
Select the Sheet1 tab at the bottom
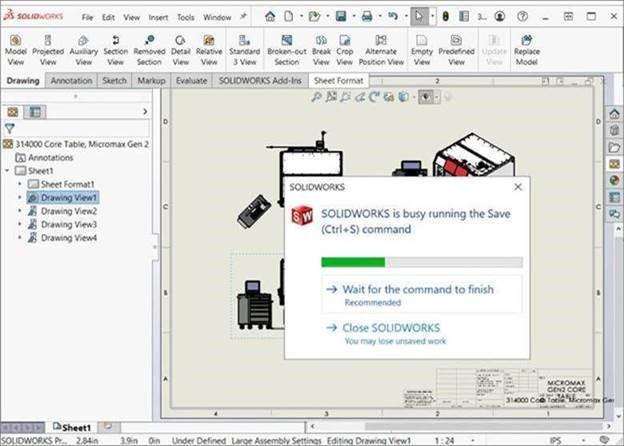coord(72,427)
